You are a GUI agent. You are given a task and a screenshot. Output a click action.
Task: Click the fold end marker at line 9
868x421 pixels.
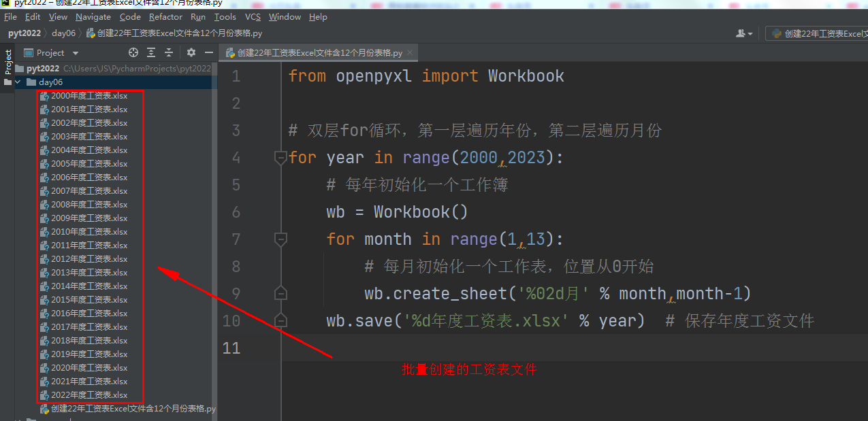(280, 293)
